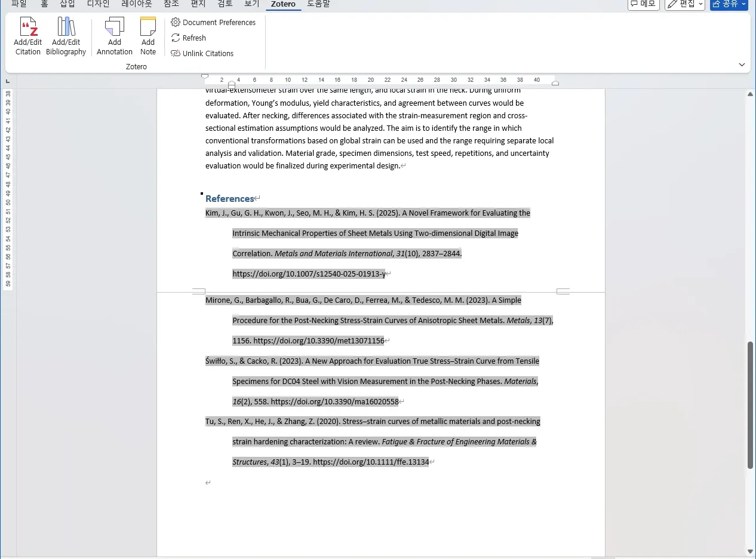Click the first-line indent marker on ruler

(205, 76)
